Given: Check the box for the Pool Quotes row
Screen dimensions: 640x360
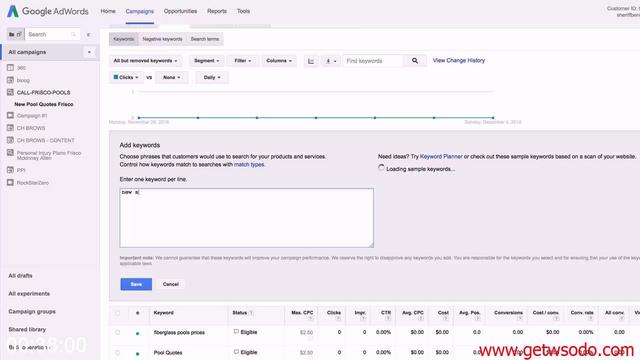Looking at the screenshot, I should [x=118, y=353].
